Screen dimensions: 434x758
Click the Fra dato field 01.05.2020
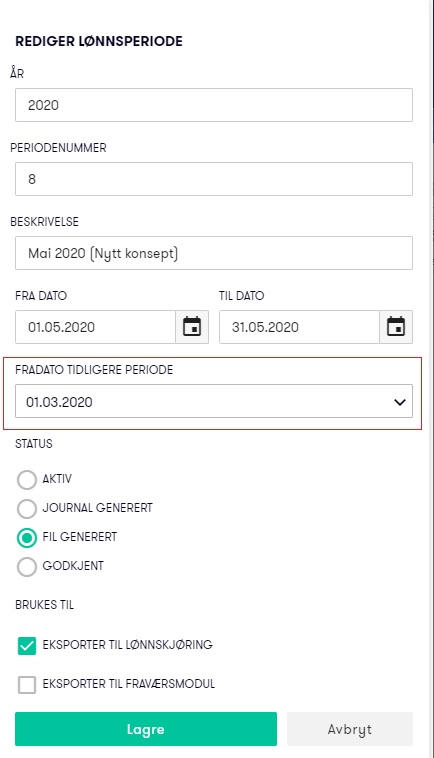coord(95,327)
